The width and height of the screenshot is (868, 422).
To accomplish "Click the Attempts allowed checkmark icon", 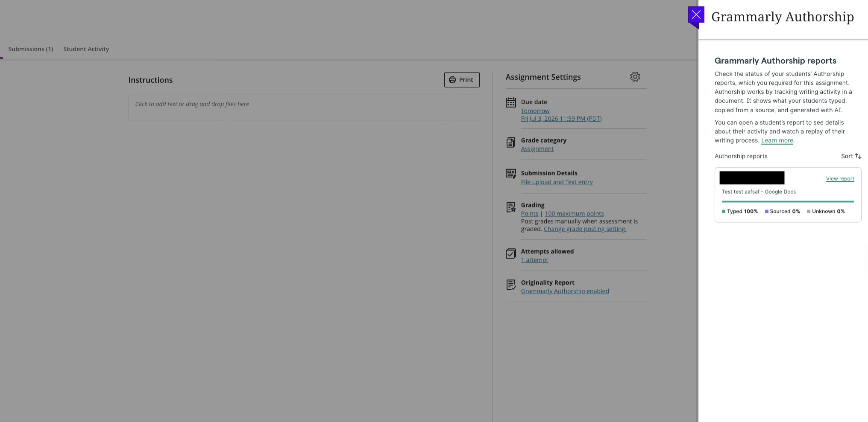I will [511, 254].
